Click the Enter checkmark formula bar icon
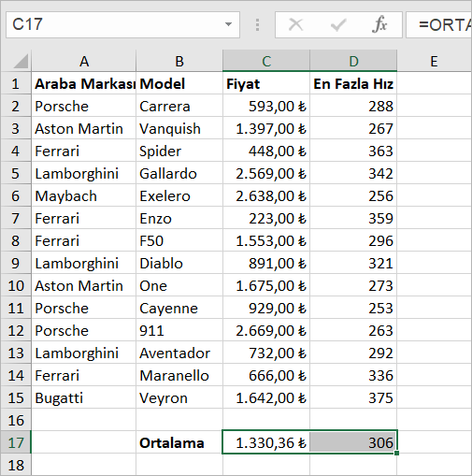Image resolution: width=472 pixels, height=476 pixels. (x=338, y=24)
